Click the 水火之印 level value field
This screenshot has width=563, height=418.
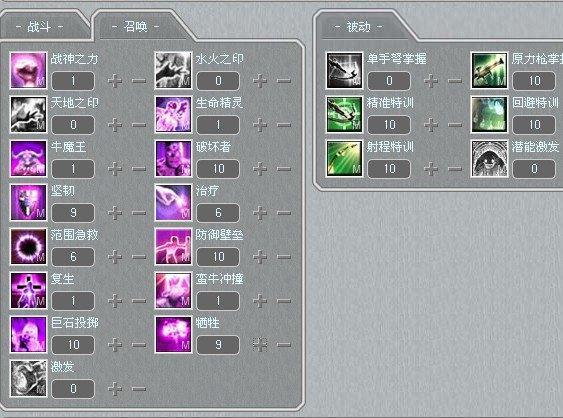(218, 80)
